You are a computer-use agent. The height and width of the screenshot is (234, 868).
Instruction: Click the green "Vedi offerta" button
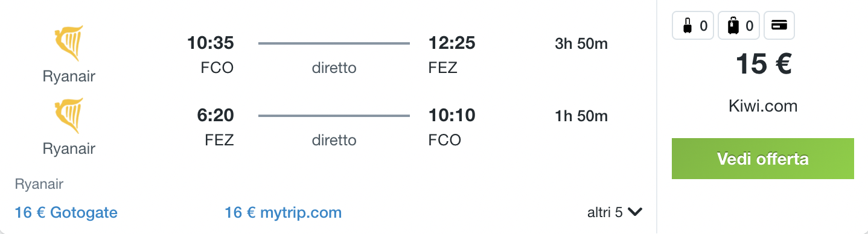(x=762, y=159)
